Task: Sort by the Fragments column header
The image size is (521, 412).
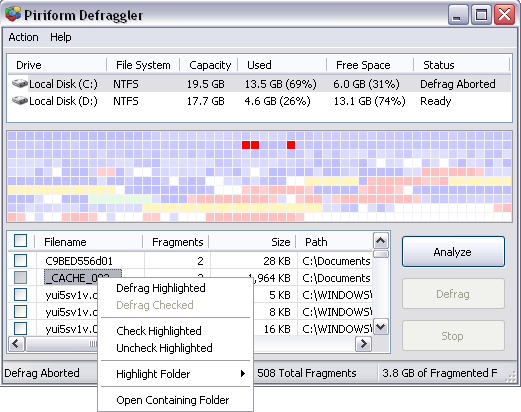Action: point(176,242)
